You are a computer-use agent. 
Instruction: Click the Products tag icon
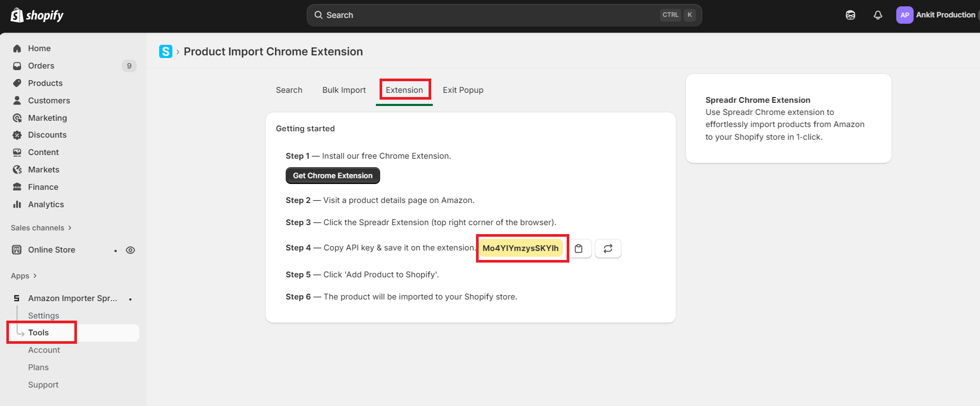pyautogui.click(x=17, y=83)
